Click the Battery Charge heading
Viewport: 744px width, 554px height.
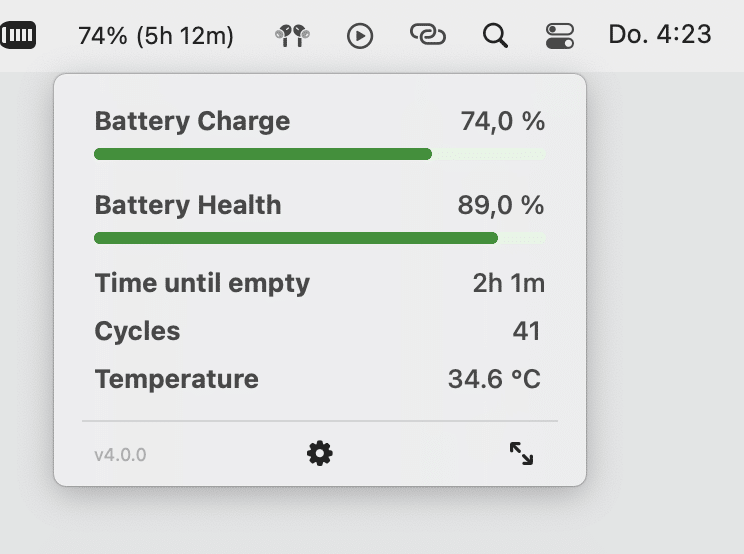pos(192,121)
